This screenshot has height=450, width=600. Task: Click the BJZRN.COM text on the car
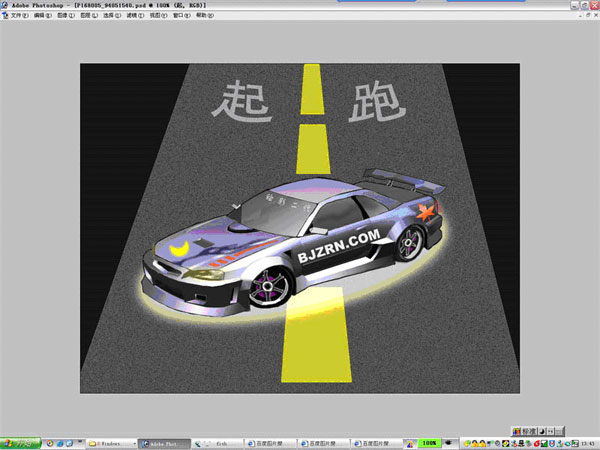(339, 246)
